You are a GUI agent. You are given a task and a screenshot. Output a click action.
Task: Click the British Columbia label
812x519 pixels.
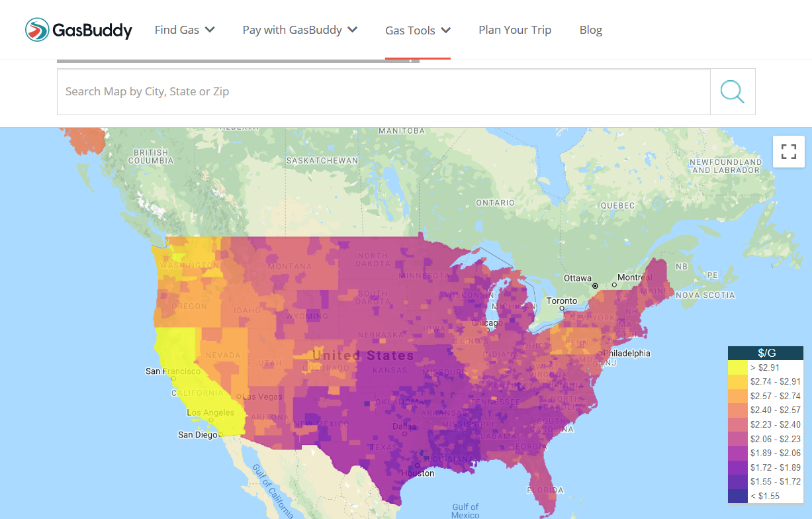[x=151, y=156]
